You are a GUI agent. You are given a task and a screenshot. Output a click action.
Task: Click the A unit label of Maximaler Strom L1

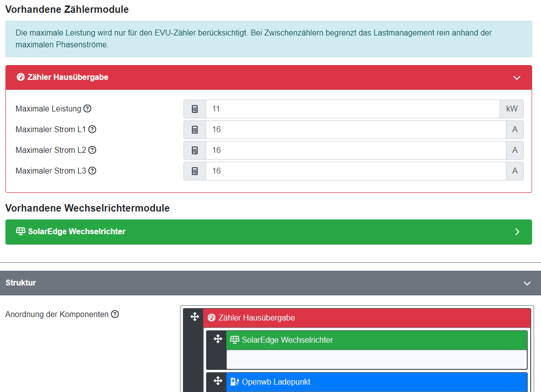coord(515,130)
